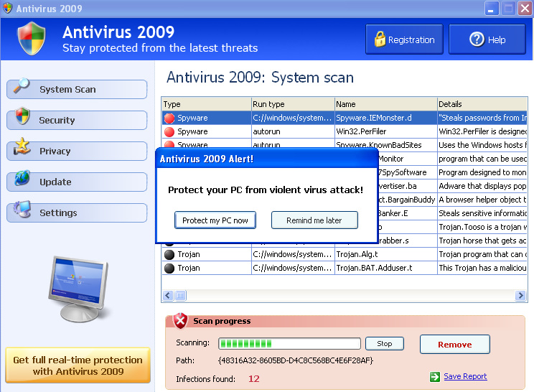The image size is (534, 392).
Task: Click 'This Trojan has a maliciou' details cell
Action: (x=482, y=268)
